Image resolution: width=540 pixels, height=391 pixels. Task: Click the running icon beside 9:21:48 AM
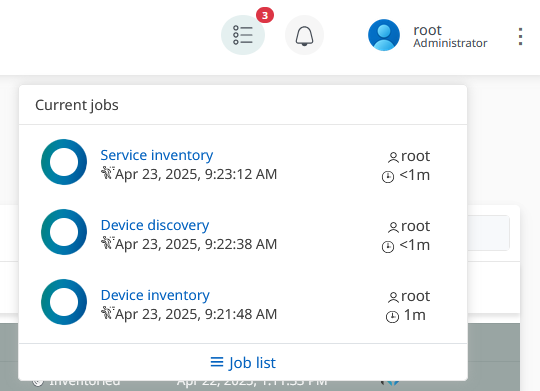point(107,312)
